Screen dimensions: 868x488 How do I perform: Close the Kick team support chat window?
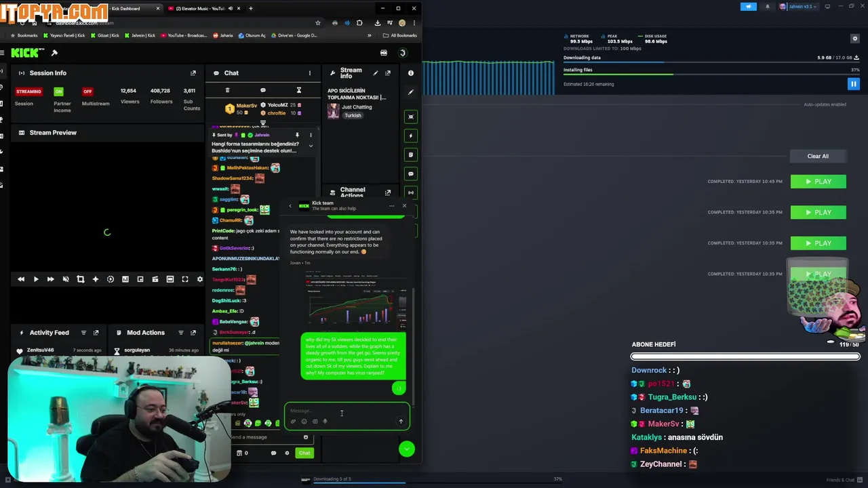coord(404,205)
